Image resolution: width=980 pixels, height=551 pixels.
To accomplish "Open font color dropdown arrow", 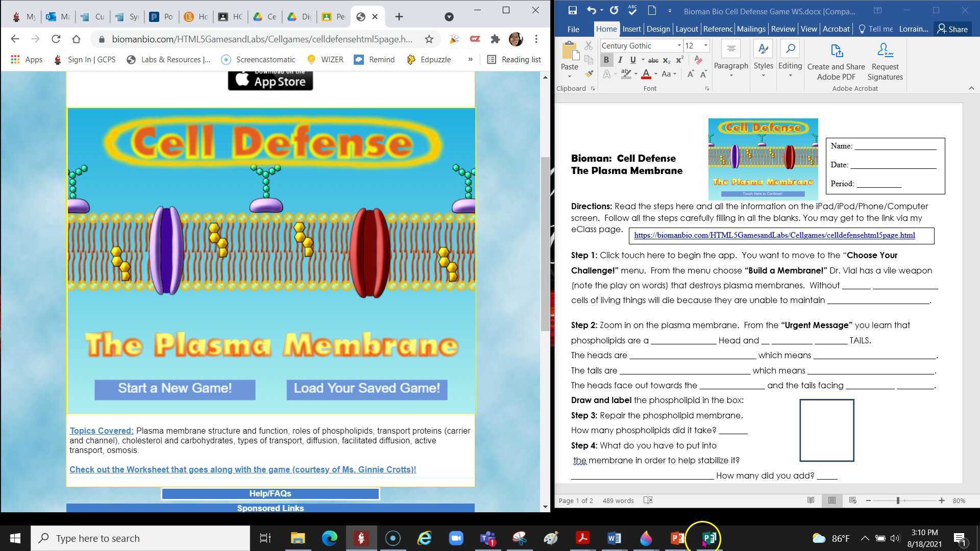I will pos(655,74).
